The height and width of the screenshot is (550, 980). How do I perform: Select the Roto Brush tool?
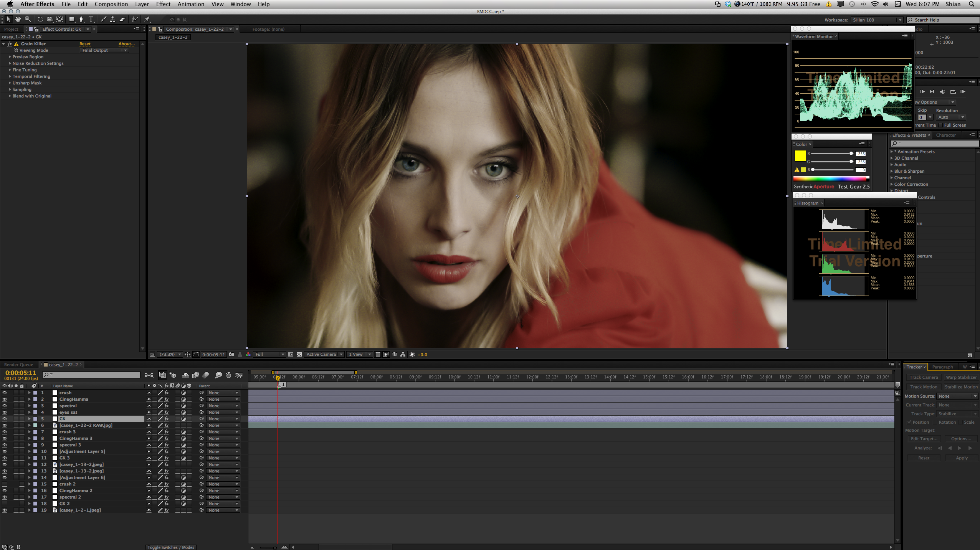(134, 19)
